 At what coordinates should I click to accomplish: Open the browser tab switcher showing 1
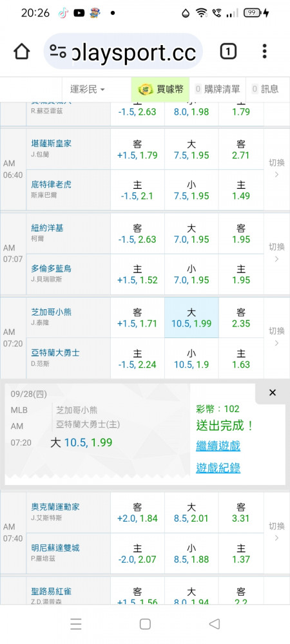pyautogui.click(x=228, y=52)
